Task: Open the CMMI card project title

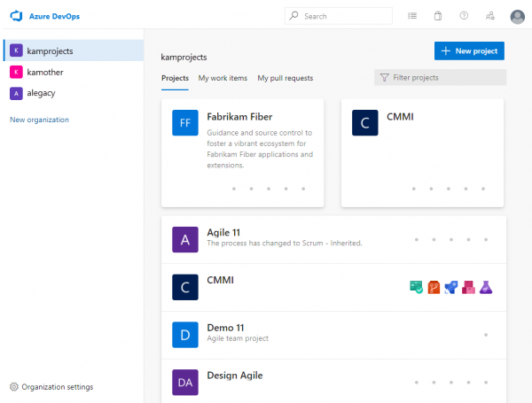Action: pyautogui.click(x=400, y=117)
